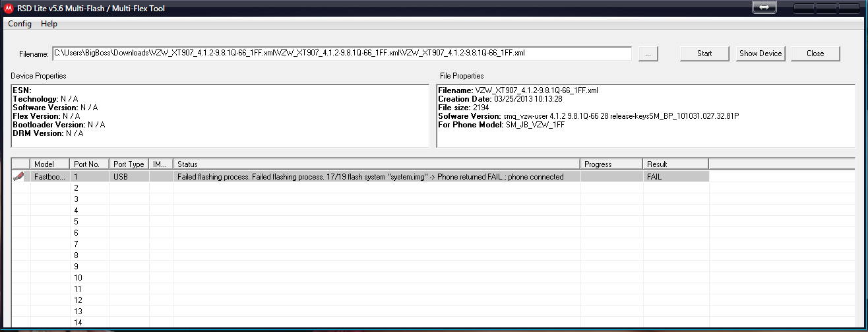Click the Progress column header
The width and height of the screenshot is (868, 332).
click(x=611, y=164)
